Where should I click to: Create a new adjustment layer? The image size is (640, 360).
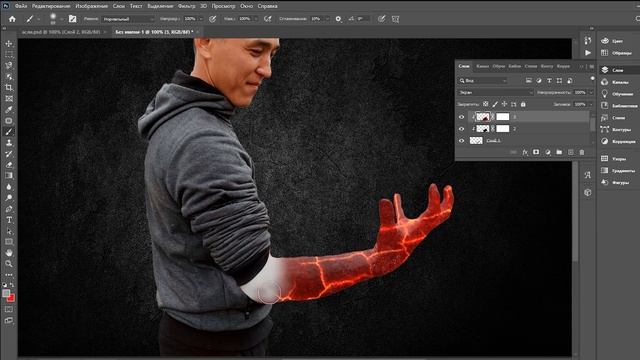click(x=548, y=152)
